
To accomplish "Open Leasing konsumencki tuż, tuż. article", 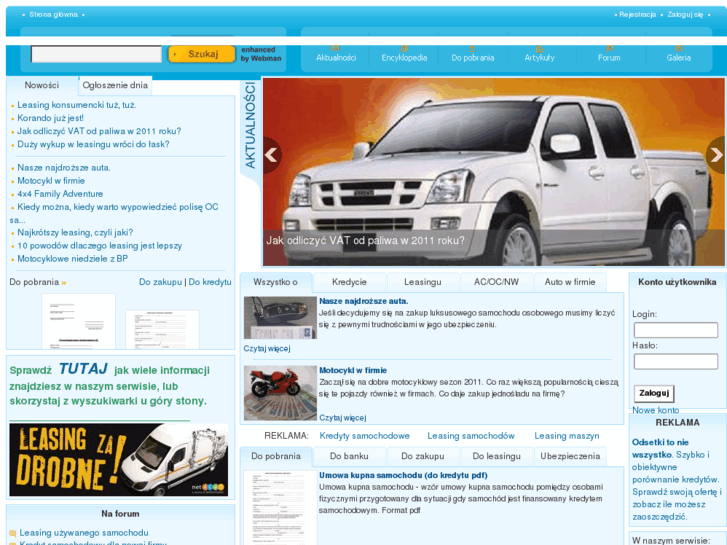I will click(77, 105).
